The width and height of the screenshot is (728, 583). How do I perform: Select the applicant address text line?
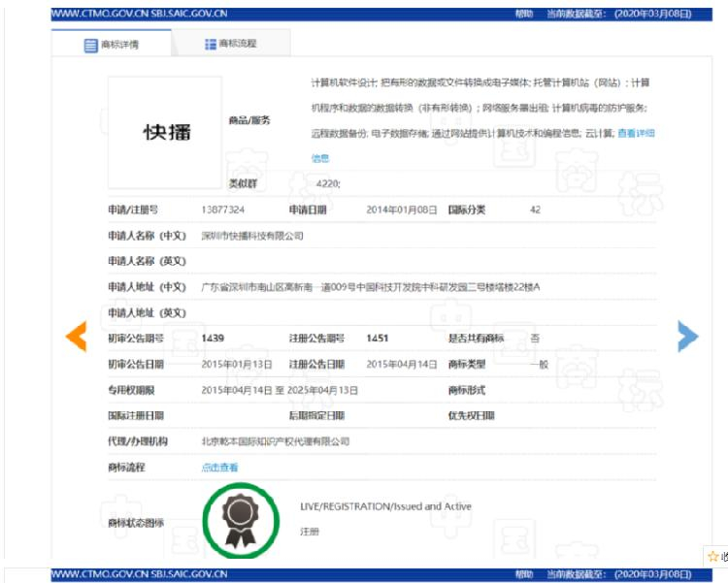pyautogui.click(x=371, y=287)
